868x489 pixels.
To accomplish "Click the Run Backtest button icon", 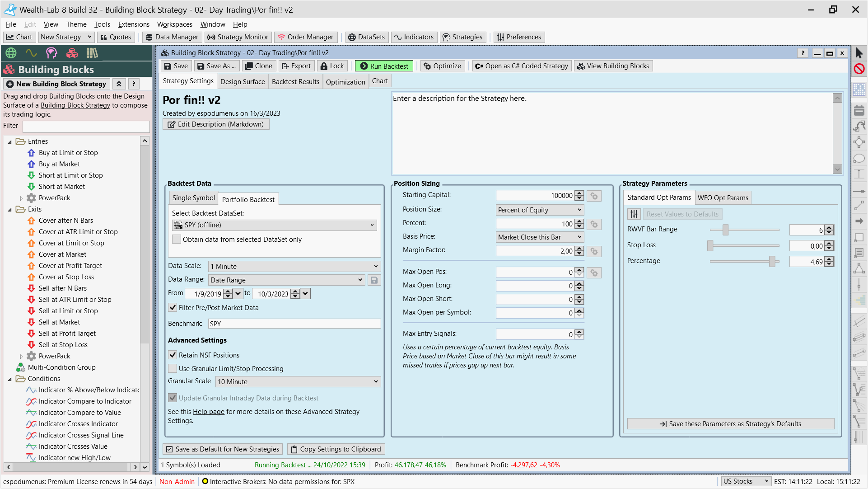I will coord(364,66).
